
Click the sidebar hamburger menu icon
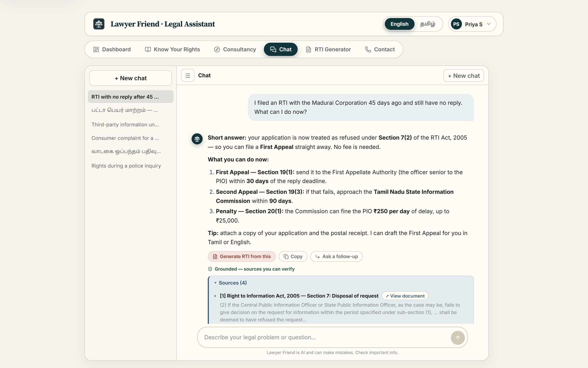click(188, 76)
